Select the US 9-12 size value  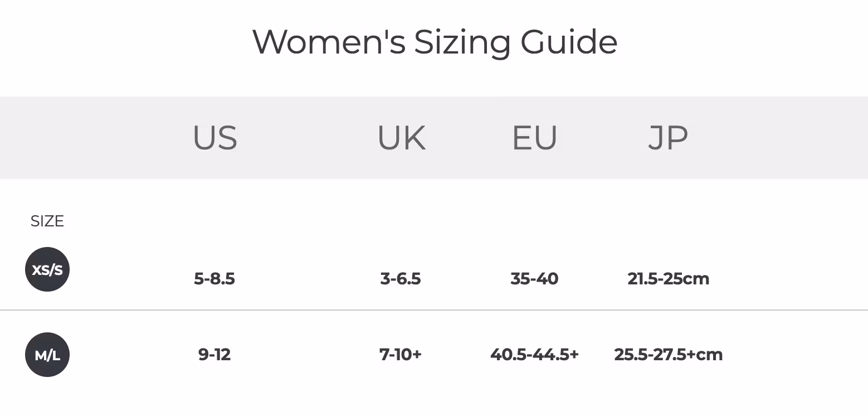point(214,355)
